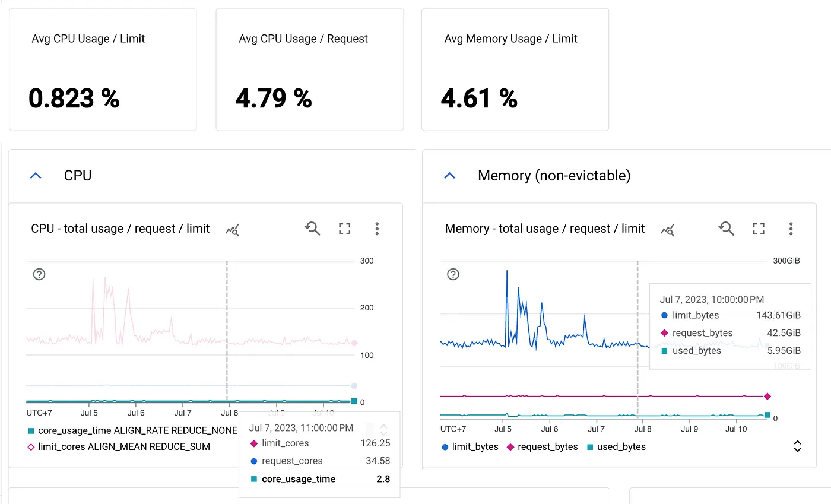This screenshot has width=831, height=504.
Task: Open the CPU chart more options menu
Action: coord(377,229)
